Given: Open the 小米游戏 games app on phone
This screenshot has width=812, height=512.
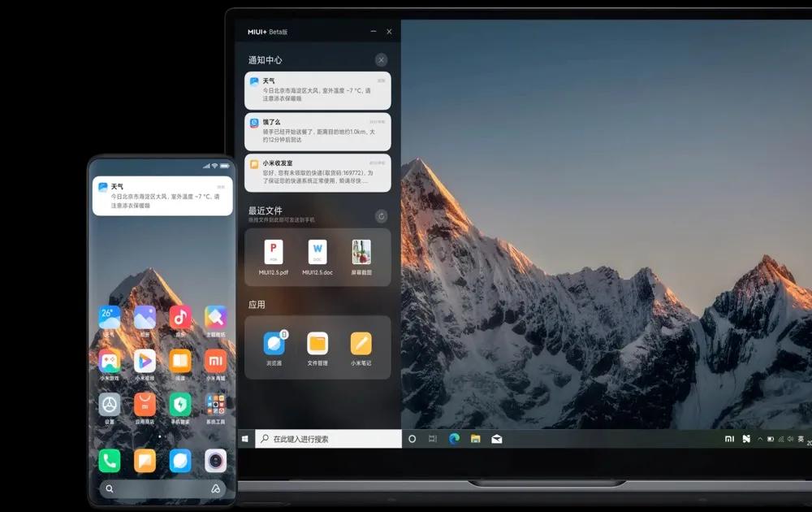Looking at the screenshot, I should pos(110,361).
